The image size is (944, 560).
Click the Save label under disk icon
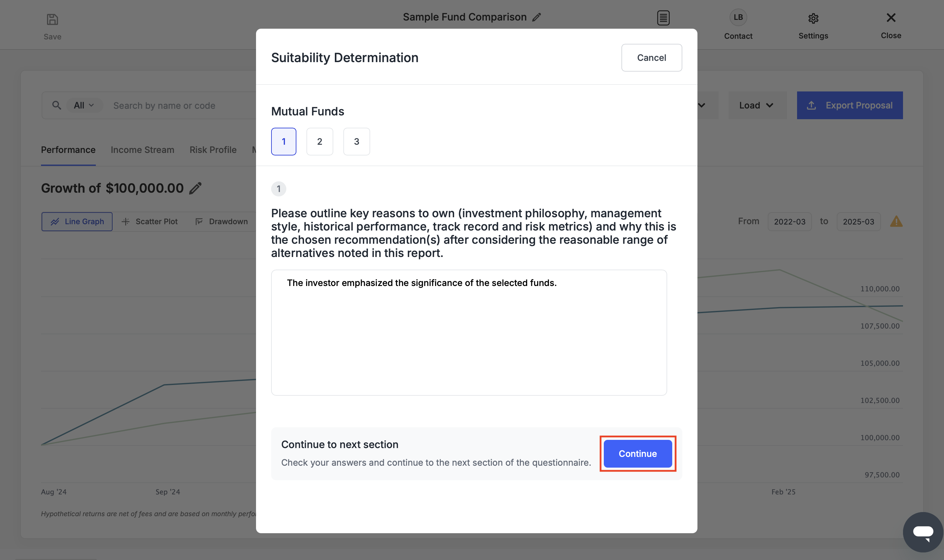pos(52,37)
